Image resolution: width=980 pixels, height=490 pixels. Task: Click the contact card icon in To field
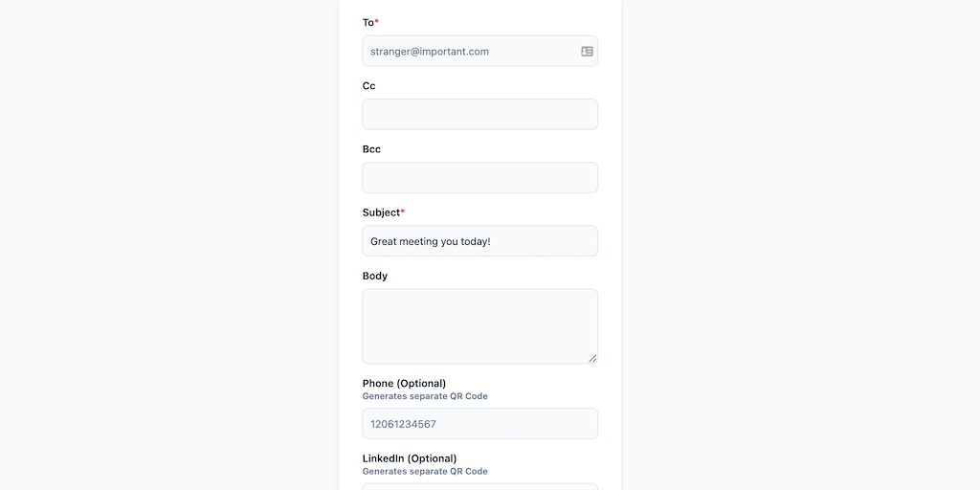coord(587,52)
